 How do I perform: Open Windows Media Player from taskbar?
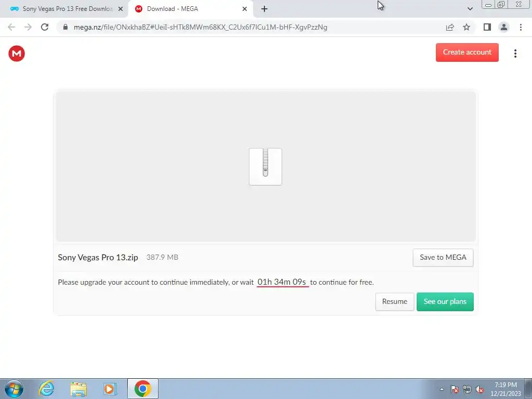pos(110,389)
